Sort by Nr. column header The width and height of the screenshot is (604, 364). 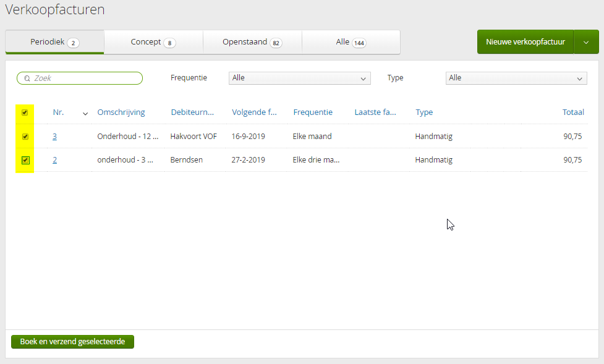(x=58, y=112)
